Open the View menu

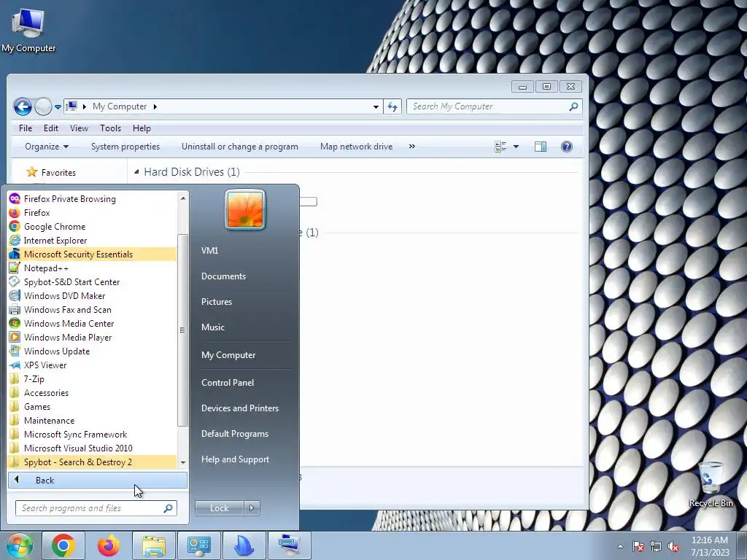[79, 128]
